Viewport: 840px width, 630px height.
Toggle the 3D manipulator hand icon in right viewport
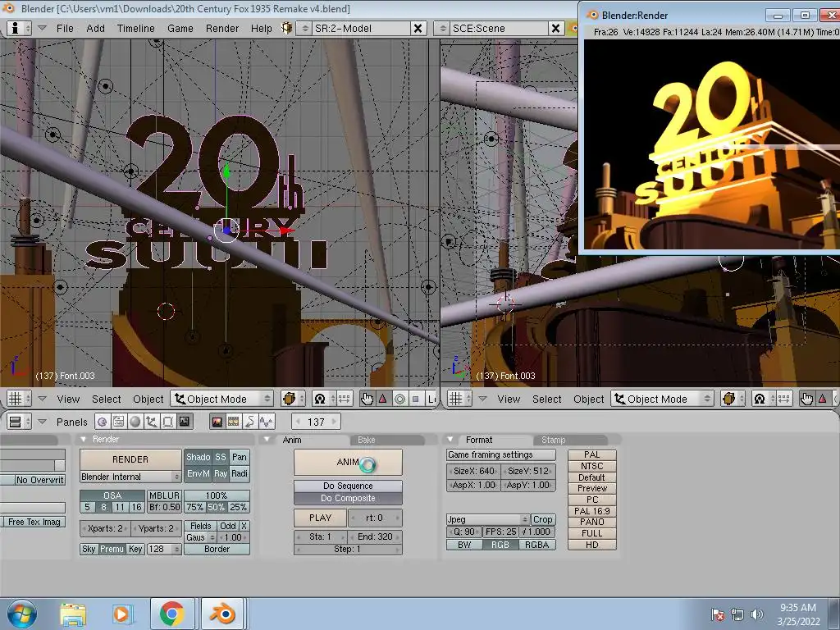pos(807,399)
